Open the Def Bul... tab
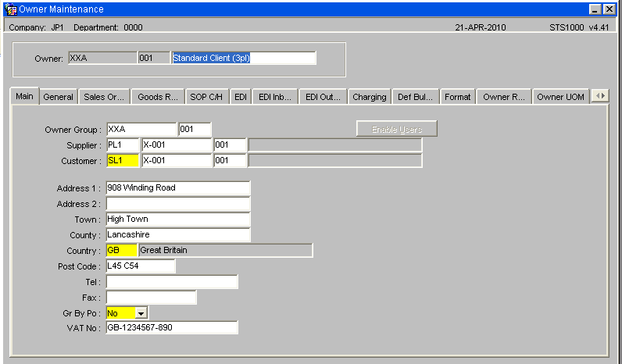This screenshot has width=622, height=364. [x=415, y=97]
